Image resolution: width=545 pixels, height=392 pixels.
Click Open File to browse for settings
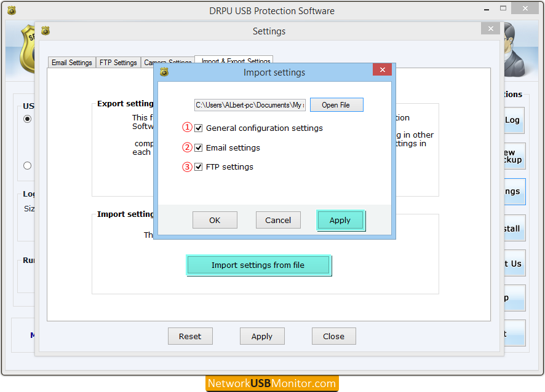click(336, 105)
